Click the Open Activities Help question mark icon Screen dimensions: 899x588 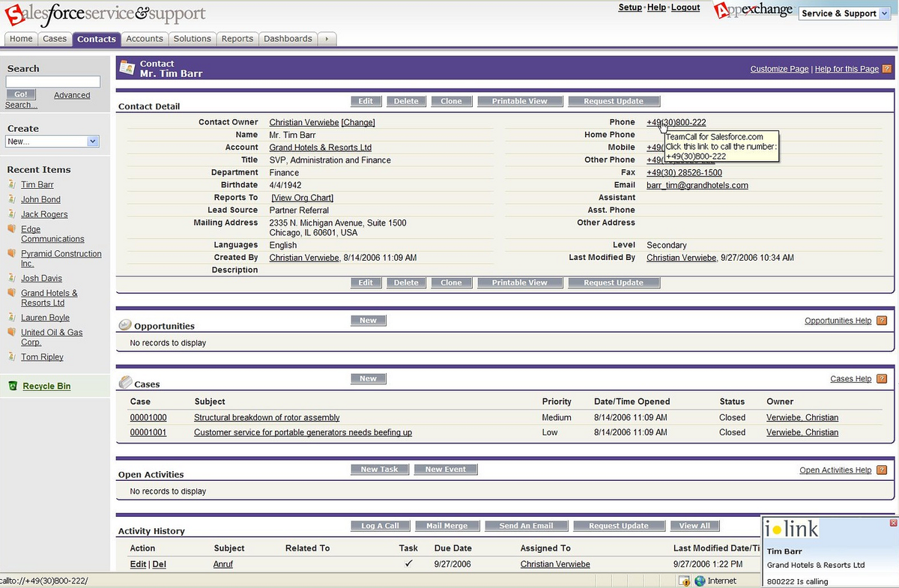pos(882,470)
